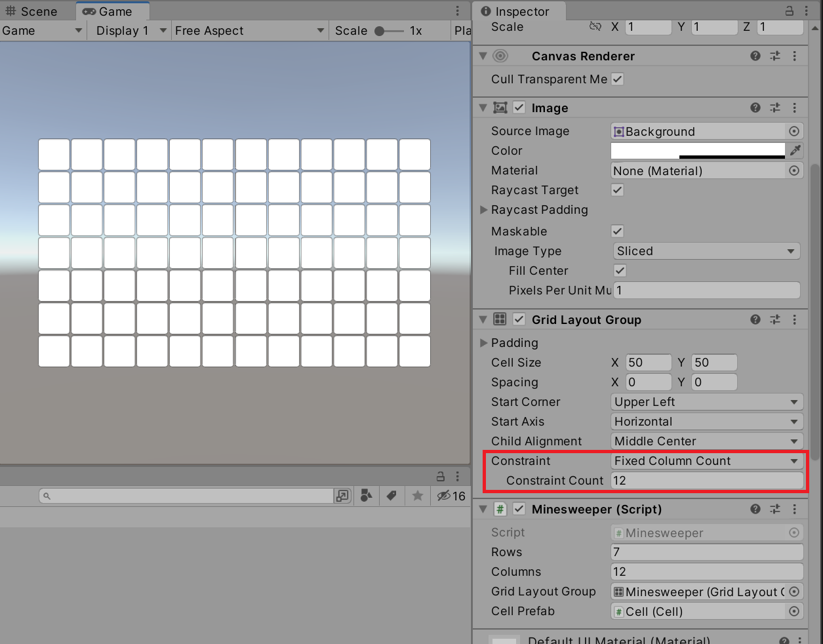Expand the Padding foldout
This screenshot has width=823, height=644.
[x=484, y=343]
